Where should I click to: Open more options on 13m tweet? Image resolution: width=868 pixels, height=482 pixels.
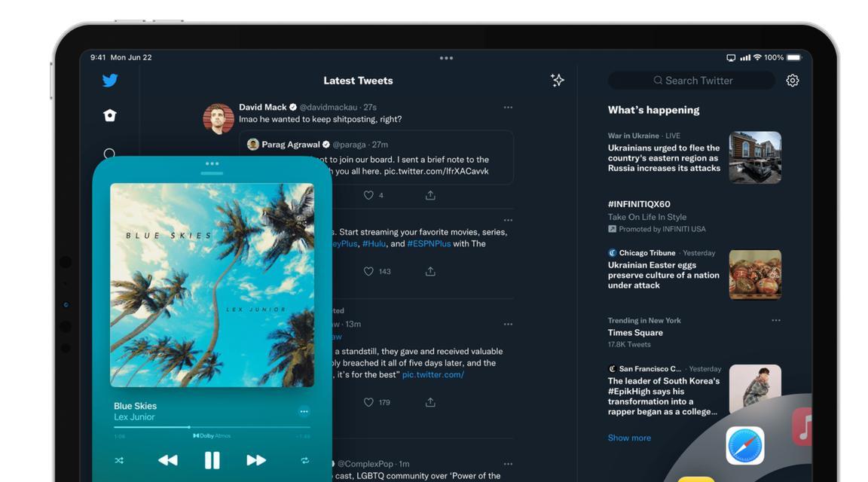coord(508,325)
